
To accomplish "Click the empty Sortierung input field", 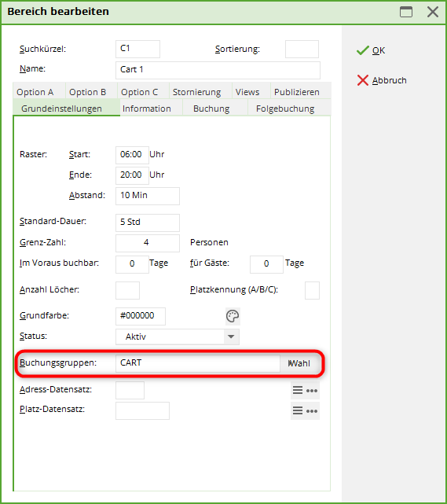I will click(302, 49).
